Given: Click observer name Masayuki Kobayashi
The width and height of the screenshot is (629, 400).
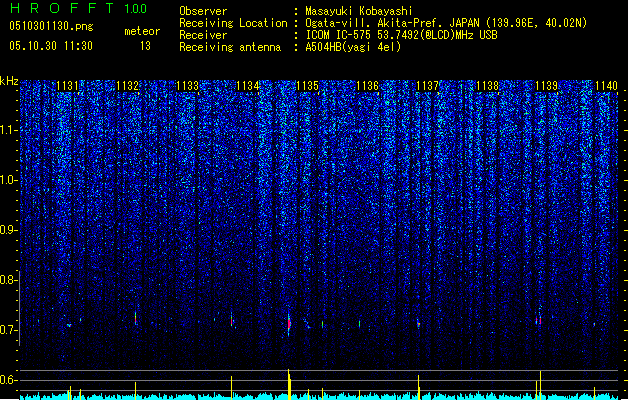Looking at the screenshot, I should (x=358, y=11).
